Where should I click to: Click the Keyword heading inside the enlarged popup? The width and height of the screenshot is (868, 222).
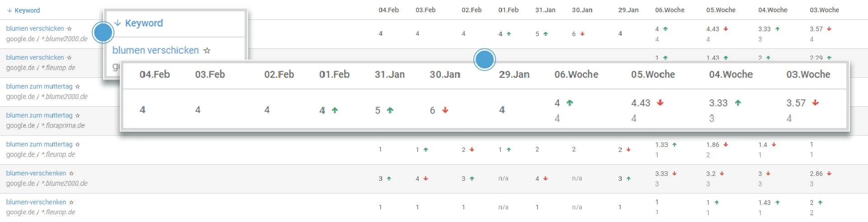pos(144,23)
